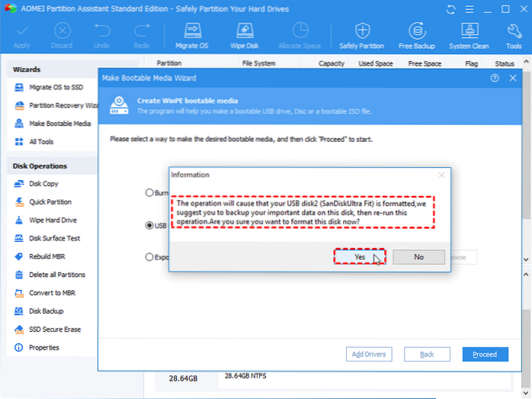Confirm formatting by clicking Yes
This screenshot has height=399, width=532.
pos(360,257)
